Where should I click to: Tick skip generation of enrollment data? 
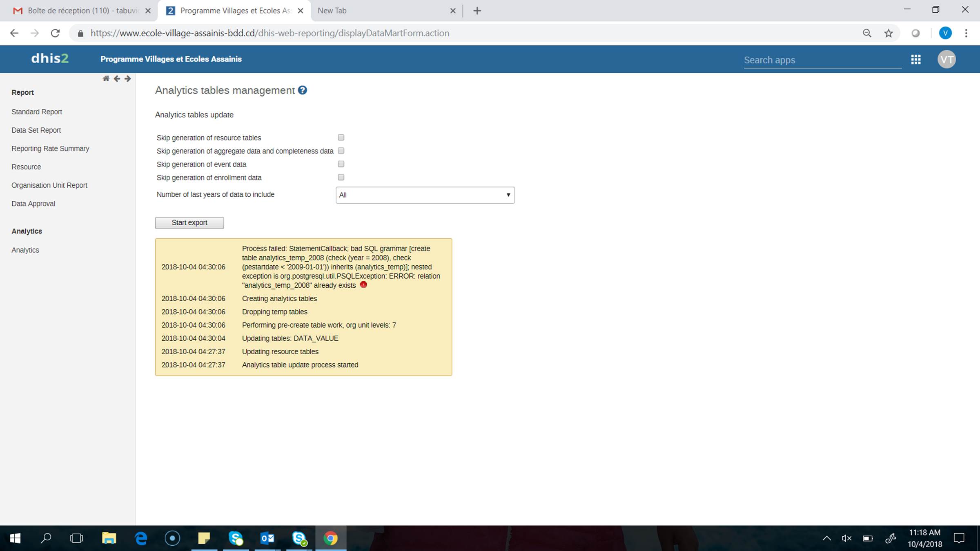[341, 177]
